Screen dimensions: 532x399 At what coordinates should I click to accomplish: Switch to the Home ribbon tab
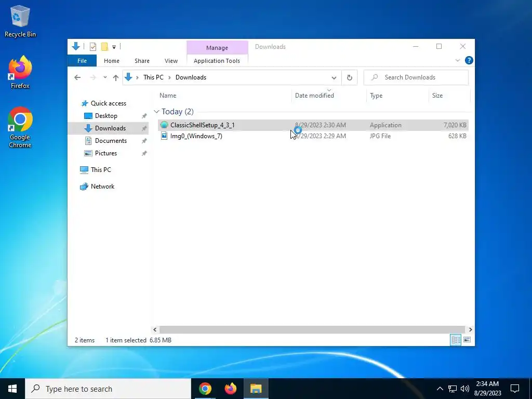pyautogui.click(x=112, y=61)
